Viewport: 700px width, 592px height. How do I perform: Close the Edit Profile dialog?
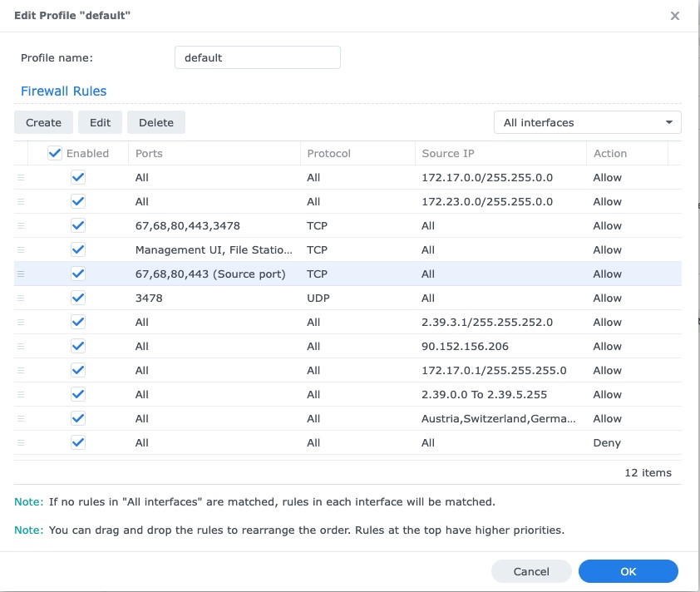[x=674, y=15]
